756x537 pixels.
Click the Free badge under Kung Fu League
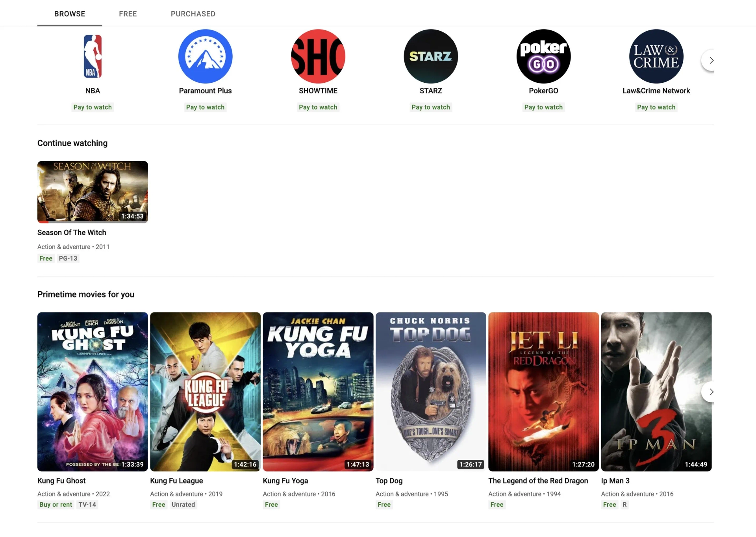click(159, 504)
